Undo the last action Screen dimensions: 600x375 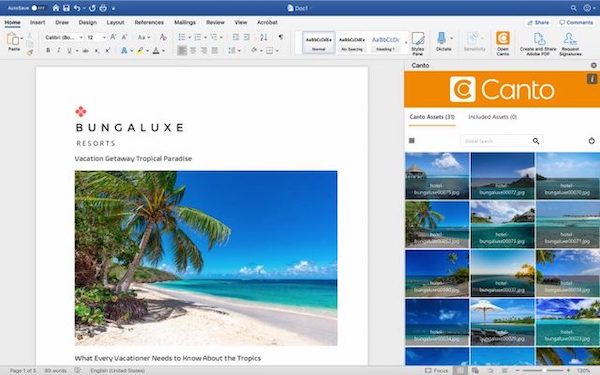77,8
